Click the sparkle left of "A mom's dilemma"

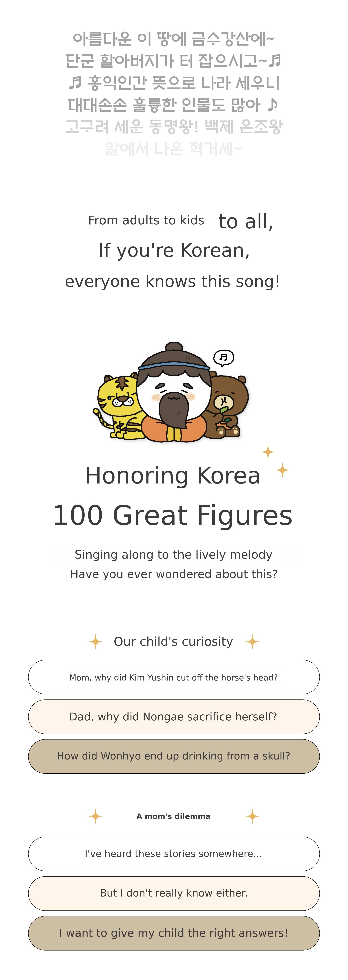[x=95, y=816]
